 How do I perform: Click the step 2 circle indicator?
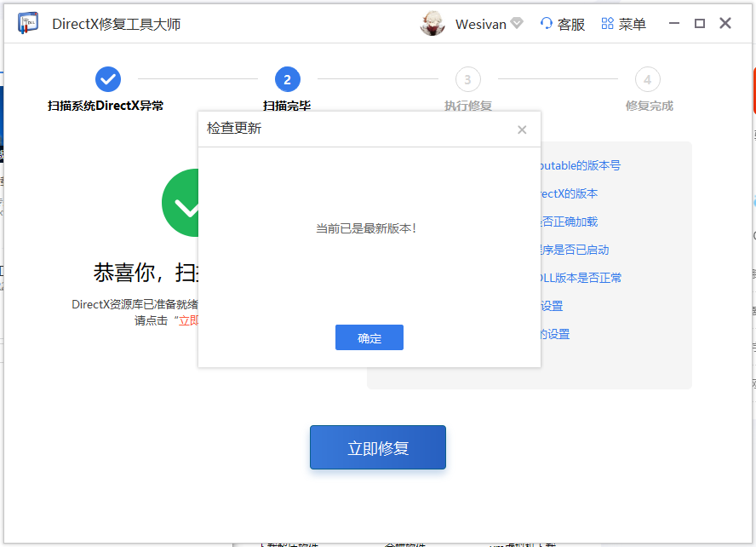[x=288, y=79]
